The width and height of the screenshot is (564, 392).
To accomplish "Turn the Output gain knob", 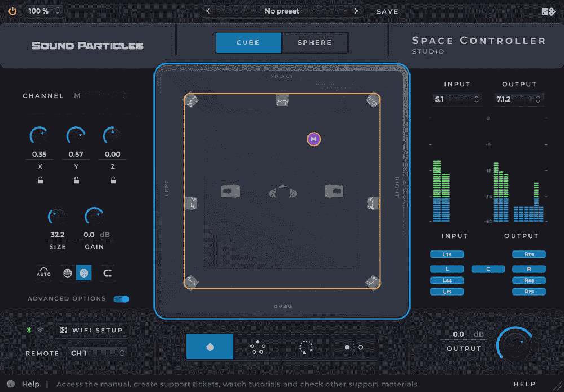I will tap(515, 345).
